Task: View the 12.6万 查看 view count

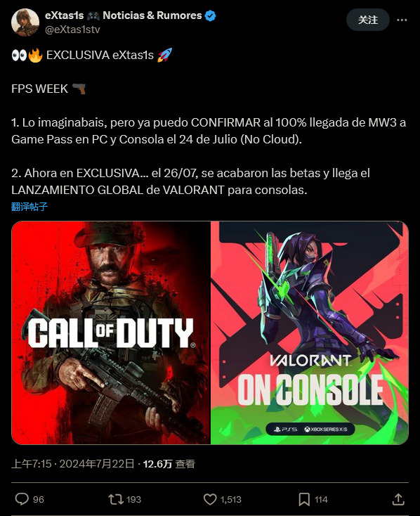Action: point(169,464)
